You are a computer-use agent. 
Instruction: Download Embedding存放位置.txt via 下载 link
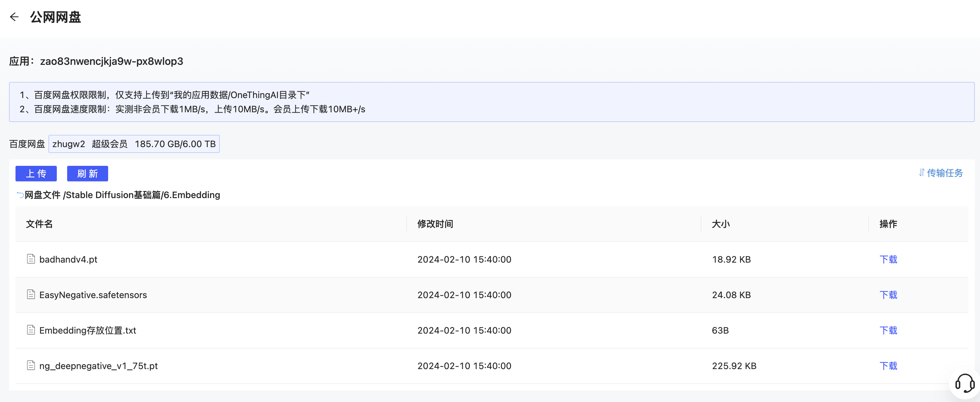coord(888,330)
